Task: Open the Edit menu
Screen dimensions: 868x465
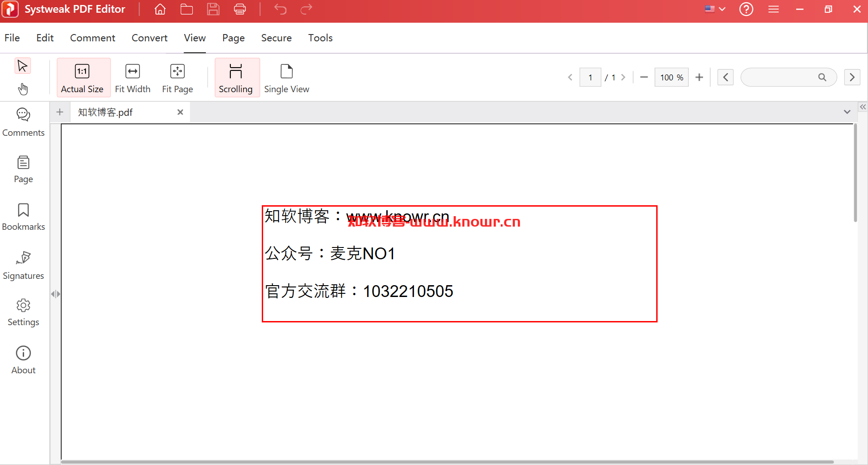Action: (x=45, y=38)
